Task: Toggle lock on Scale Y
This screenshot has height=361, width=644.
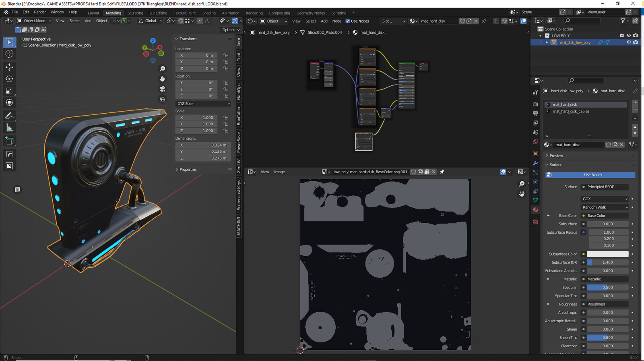Action: (x=226, y=124)
